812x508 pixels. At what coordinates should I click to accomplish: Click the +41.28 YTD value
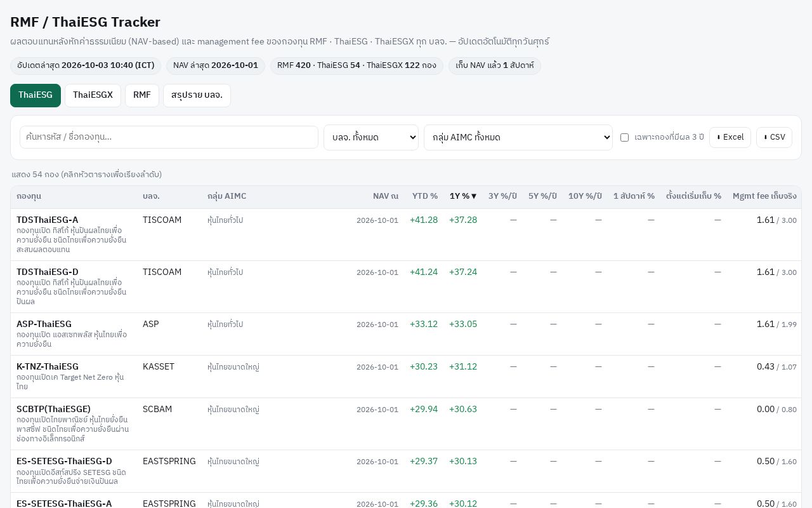424,220
